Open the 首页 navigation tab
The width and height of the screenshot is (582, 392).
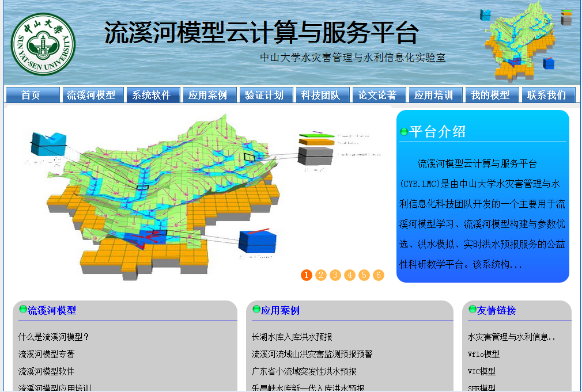pos(32,95)
